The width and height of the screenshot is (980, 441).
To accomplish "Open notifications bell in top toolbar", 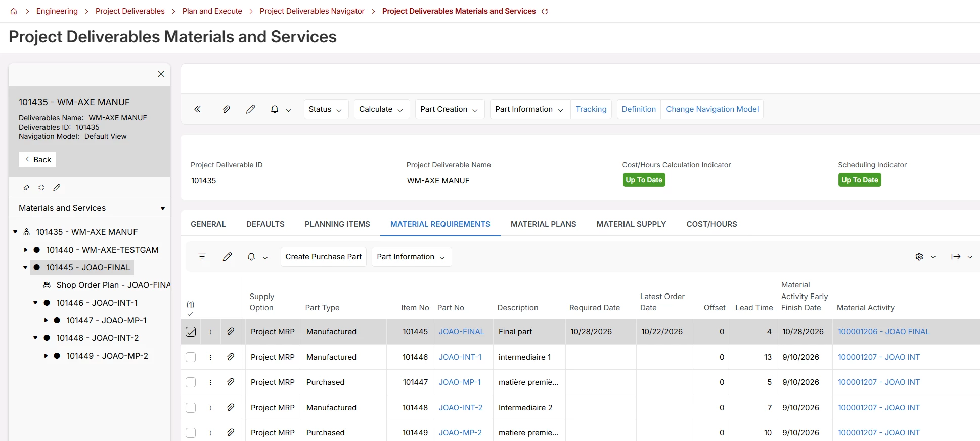I will tap(275, 109).
